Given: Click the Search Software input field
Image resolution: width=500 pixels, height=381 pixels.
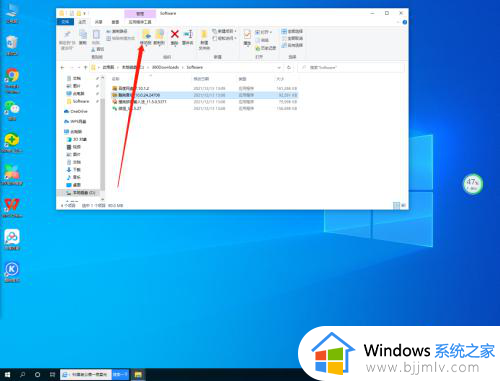Looking at the screenshot, I should click(x=351, y=67).
